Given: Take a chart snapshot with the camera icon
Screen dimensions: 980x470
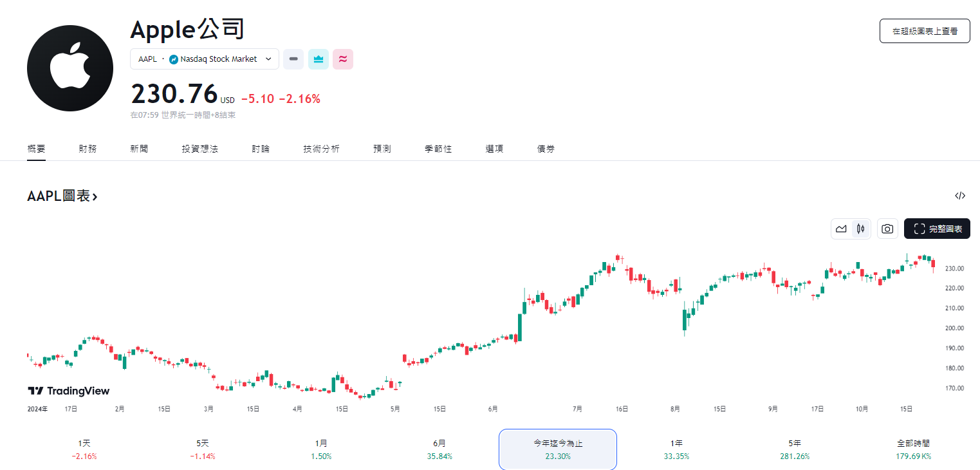Looking at the screenshot, I should pos(887,229).
